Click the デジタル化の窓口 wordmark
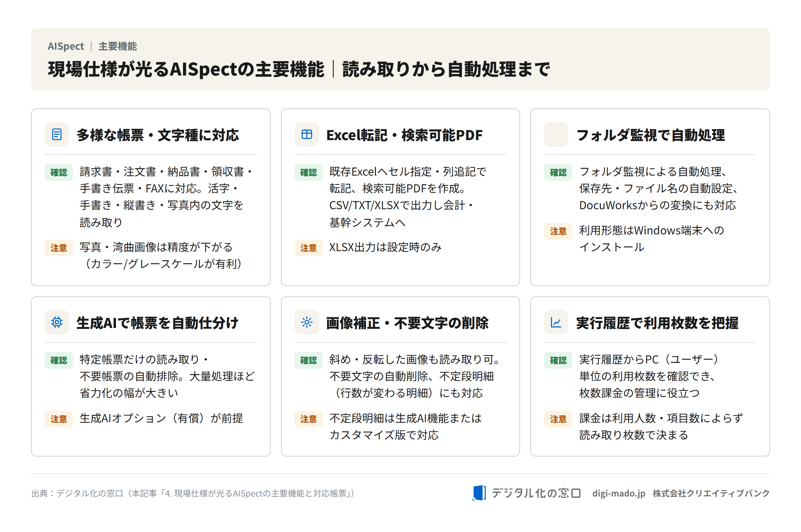 [536, 493]
